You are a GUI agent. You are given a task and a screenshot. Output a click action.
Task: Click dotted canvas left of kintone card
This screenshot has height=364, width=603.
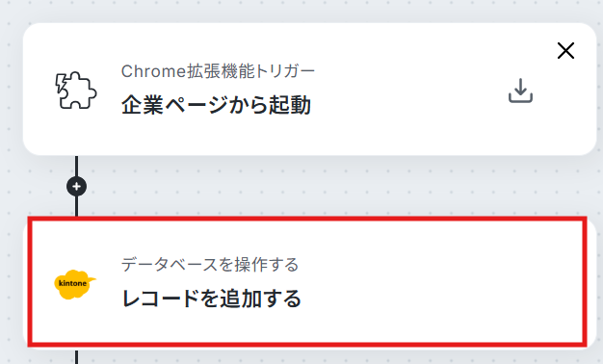[x=13, y=284]
